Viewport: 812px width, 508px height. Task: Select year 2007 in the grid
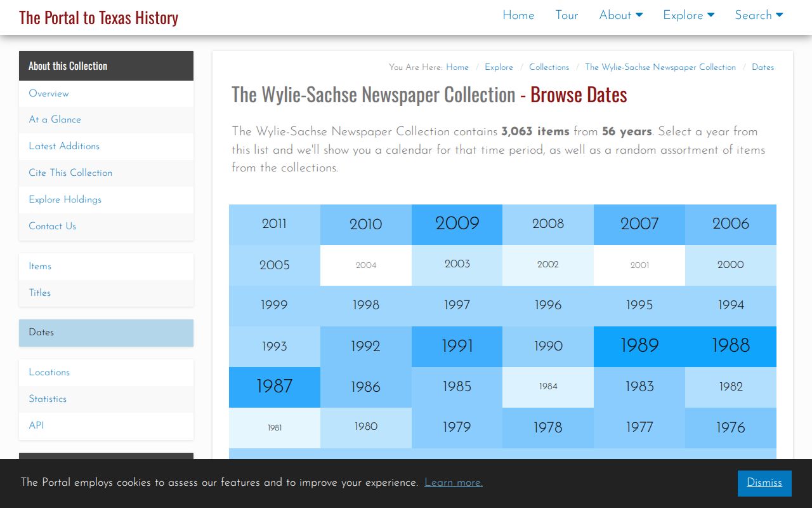[x=639, y=224]
